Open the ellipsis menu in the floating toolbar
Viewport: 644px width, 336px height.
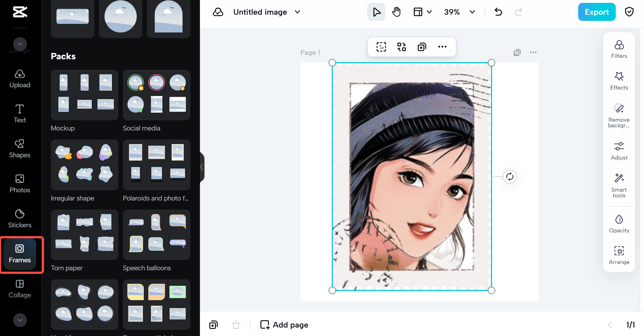[442, 47]
